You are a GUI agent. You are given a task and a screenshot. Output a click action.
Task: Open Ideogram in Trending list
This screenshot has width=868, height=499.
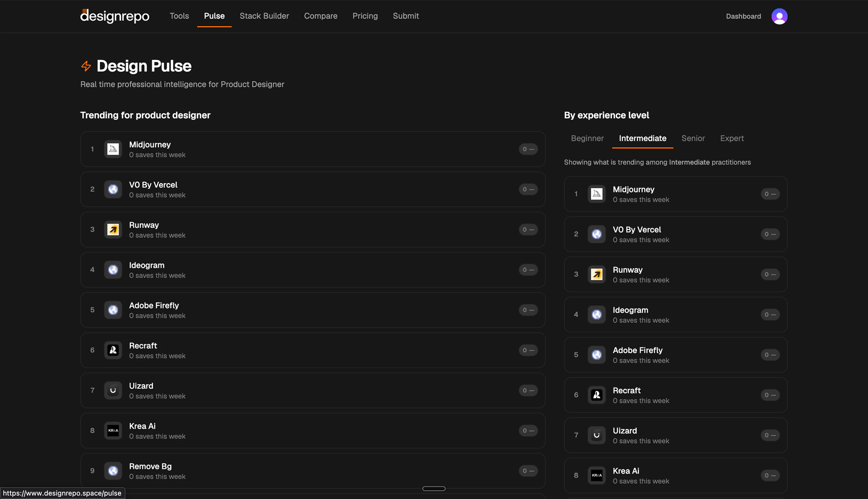pyautogui.click(x=313, y=270)
